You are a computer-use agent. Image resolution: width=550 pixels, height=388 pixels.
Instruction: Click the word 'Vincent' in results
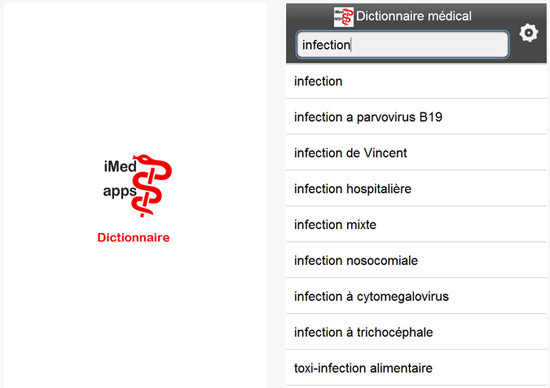385,153
